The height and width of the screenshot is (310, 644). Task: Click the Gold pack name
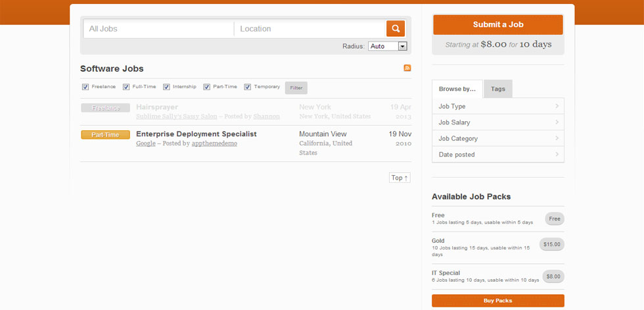coord(438,241)
